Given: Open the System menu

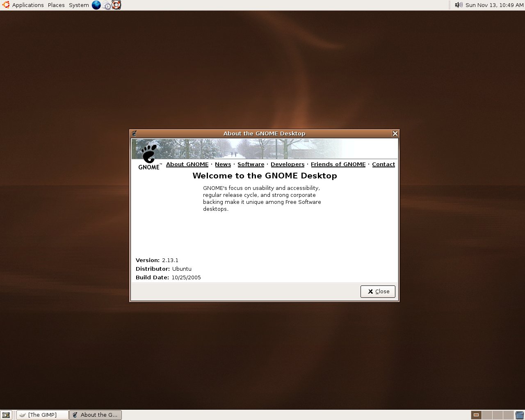Looking at the screenshot, I should coord(79,5).
